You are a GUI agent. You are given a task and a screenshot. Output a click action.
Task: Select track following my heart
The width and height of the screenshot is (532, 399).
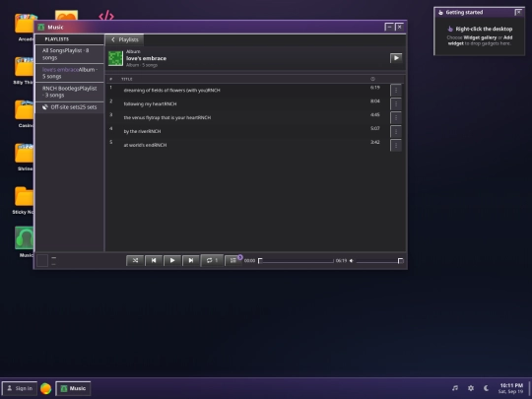coord(247,103)
